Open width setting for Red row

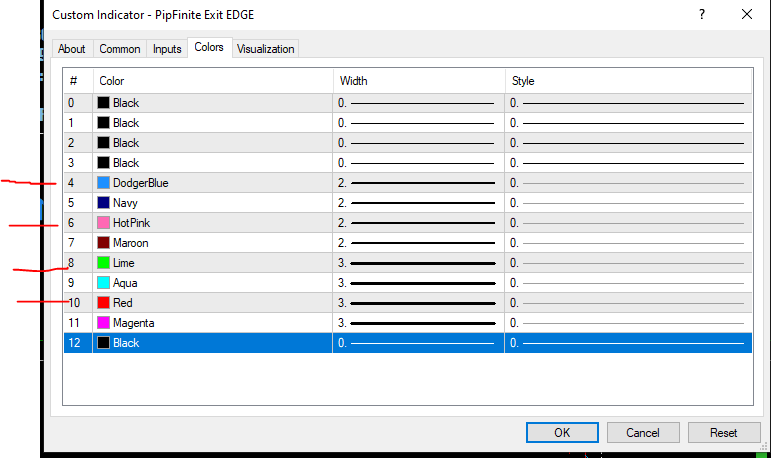[x=418, y=303]
